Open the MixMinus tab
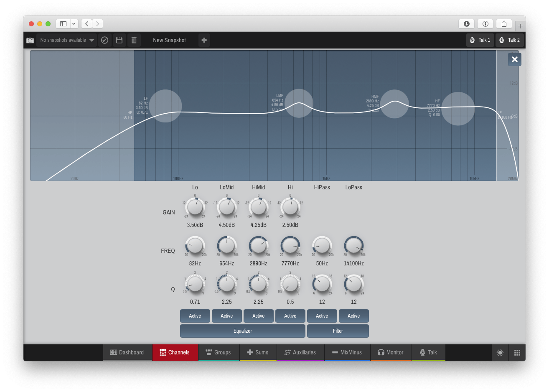The width and height of the screenshot is (549, 392). 347,352
